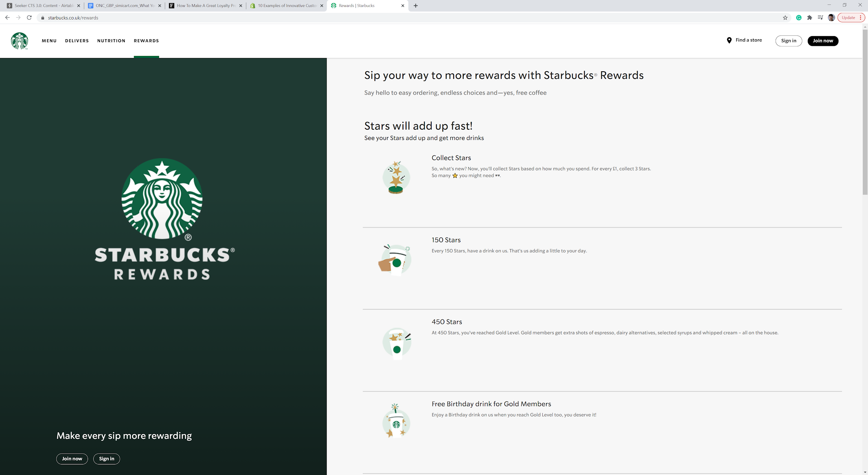
Task: Click the padlock site info icon
Action: coord(43,18)
